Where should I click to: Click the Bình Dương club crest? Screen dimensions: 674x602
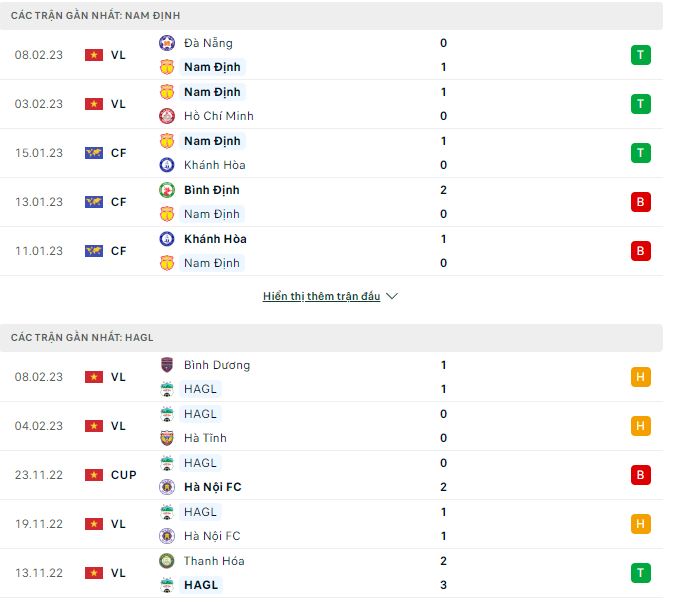coord(167,365)
